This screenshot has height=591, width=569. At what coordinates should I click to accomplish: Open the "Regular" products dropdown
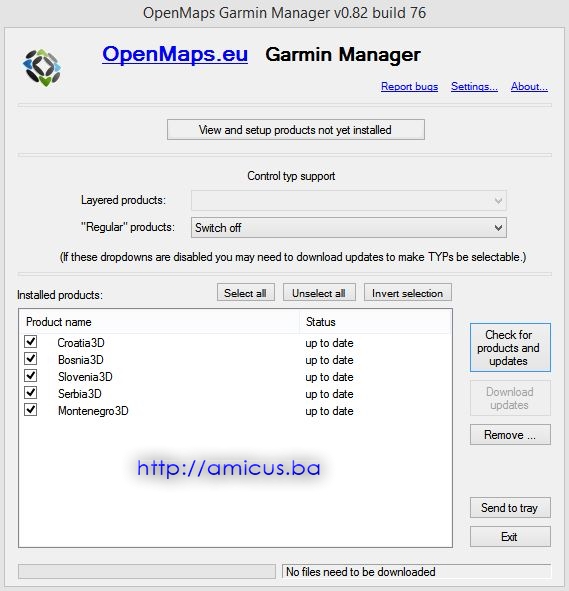pyautogui.click(x=349, y=228)
